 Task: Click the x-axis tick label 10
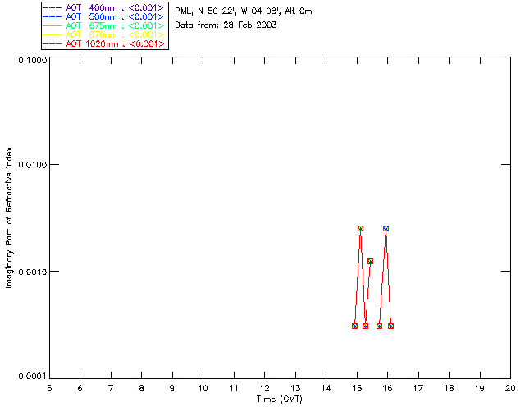point(203,388)
